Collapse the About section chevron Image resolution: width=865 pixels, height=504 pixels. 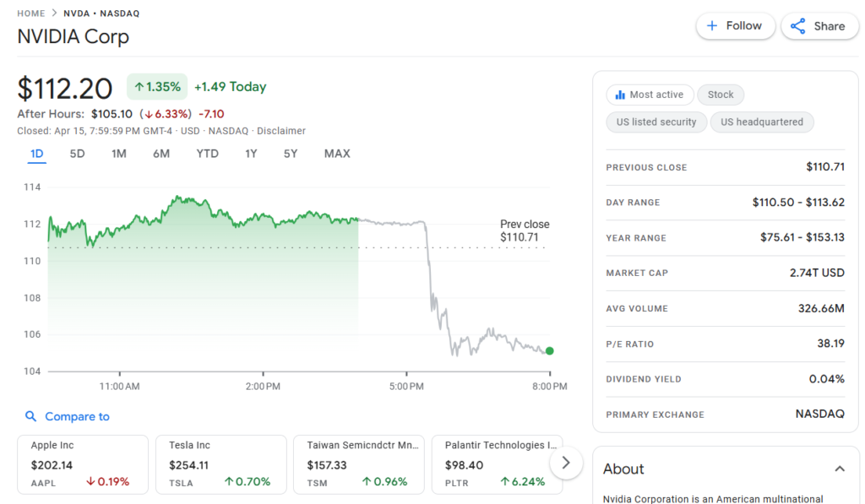click(x=840, y=469)
